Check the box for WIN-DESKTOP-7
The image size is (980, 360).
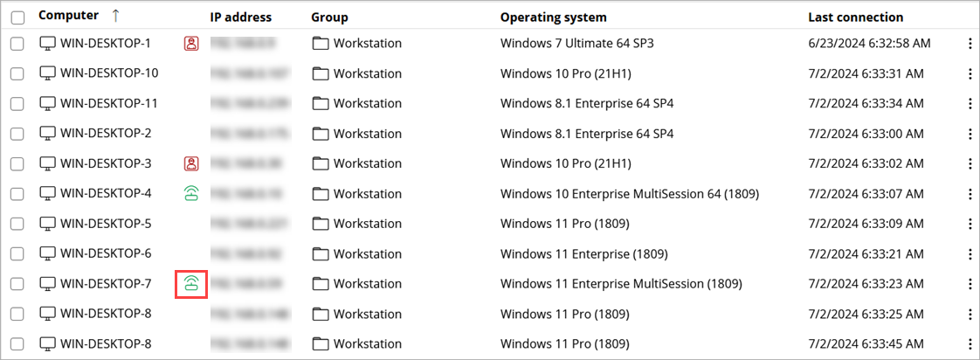click(x=17, y=283)
